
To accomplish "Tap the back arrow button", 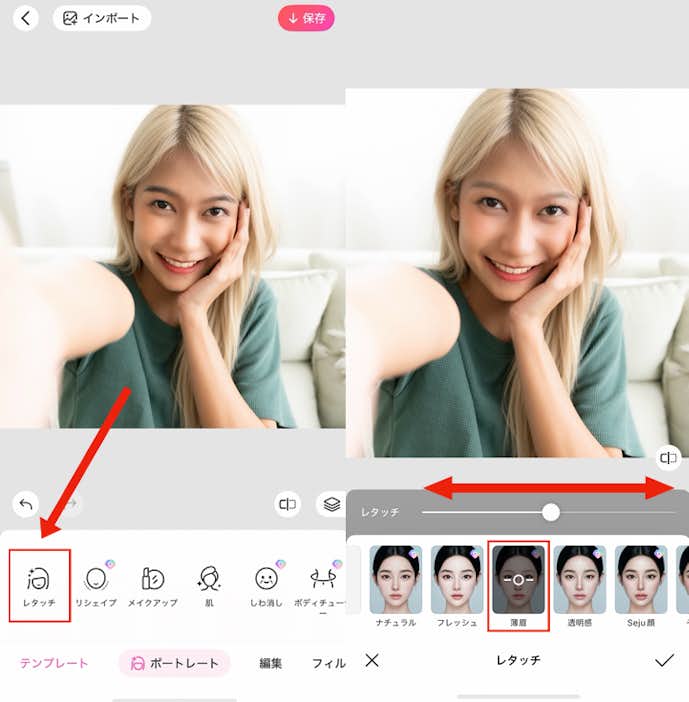I will coord(26,18).
